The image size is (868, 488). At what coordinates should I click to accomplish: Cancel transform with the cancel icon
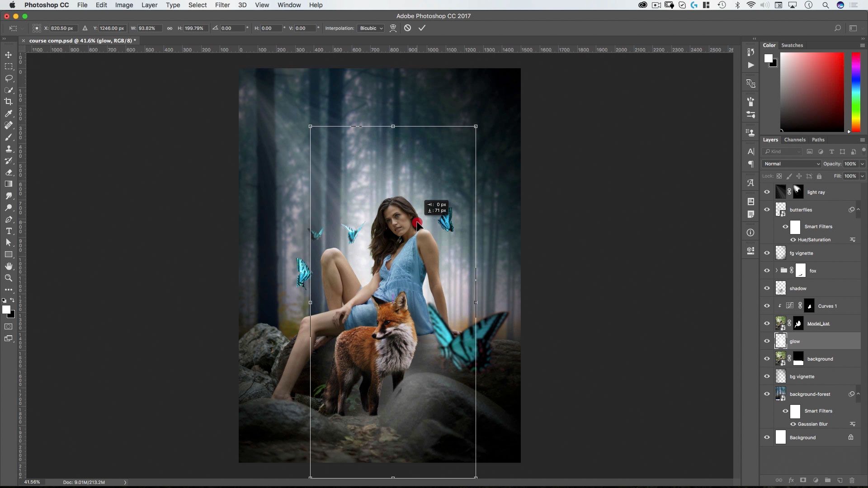click(x=407, y=28)
